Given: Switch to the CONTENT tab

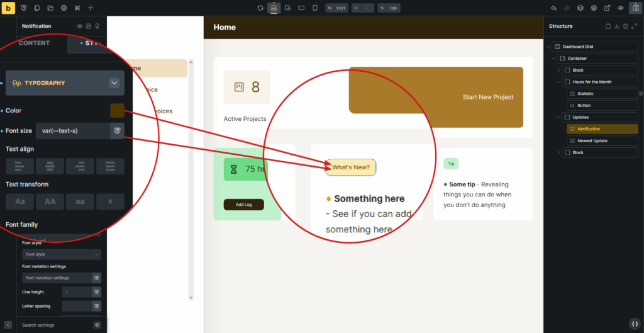Looking at the screenshot, I should [34, 43].
